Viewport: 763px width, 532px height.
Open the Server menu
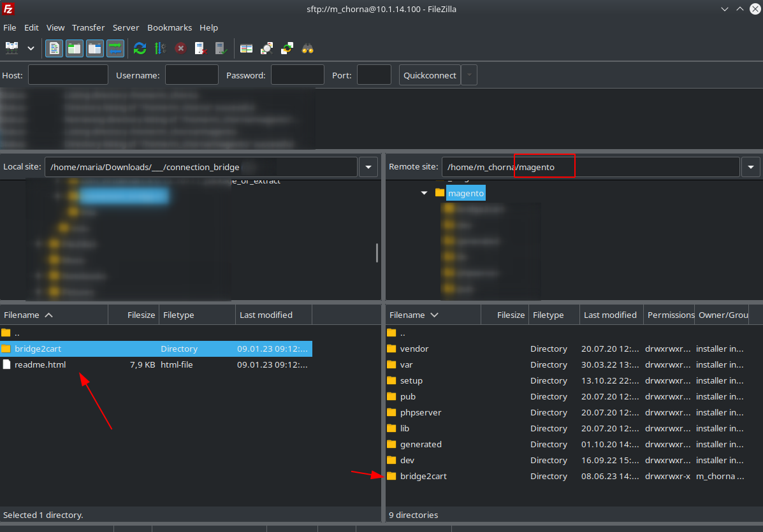[x=126, y=28]
